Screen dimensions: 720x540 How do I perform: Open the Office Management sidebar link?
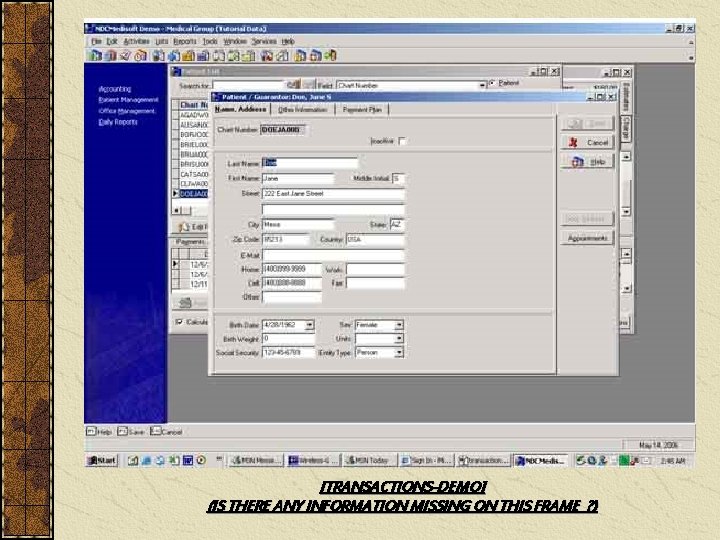pyautogui.click(x=127, y=111)
